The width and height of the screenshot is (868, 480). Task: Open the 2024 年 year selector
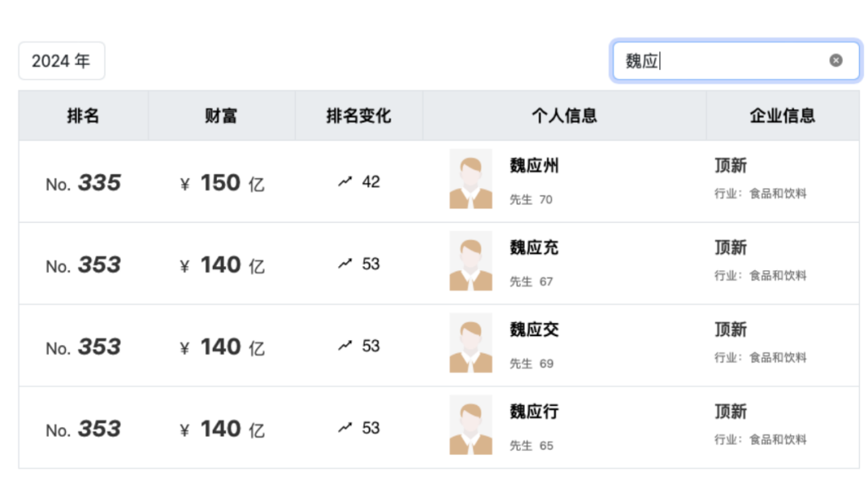(61, 61)
